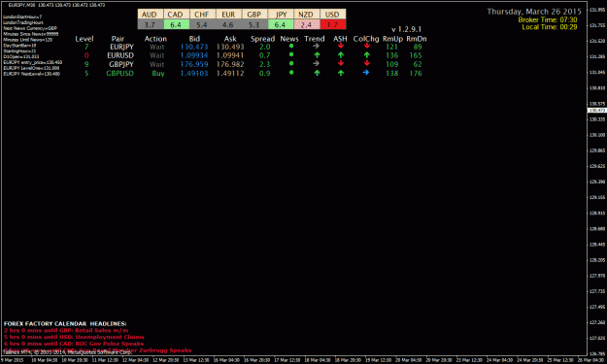Select the JPY currency header box
The image size is (607, 364).
point(281,15)
